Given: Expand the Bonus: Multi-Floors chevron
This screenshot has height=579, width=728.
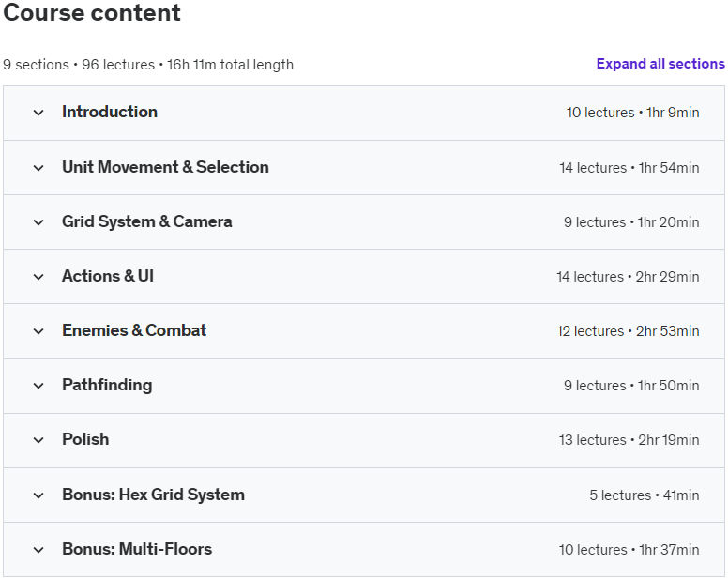Looking at the screenshot, I should [x=38, y=550].
